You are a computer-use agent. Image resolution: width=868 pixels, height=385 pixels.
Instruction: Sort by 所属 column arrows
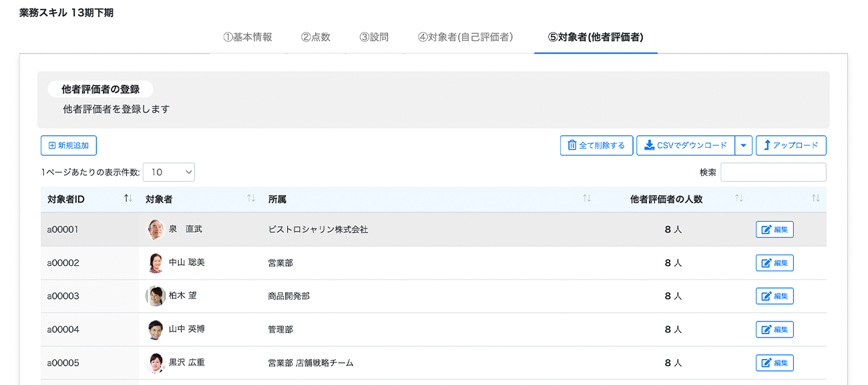point(586,199)
